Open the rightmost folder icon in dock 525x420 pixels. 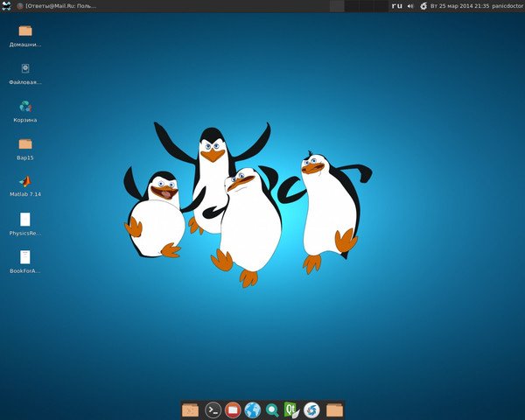[x=334, y=409]
